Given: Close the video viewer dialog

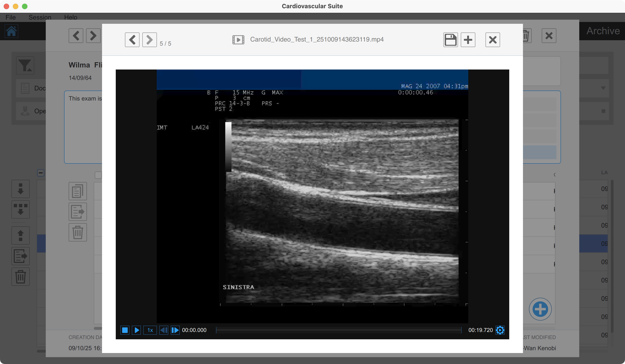Looking at the screenshot, I should pyautogui.click(x=493, y=40).
